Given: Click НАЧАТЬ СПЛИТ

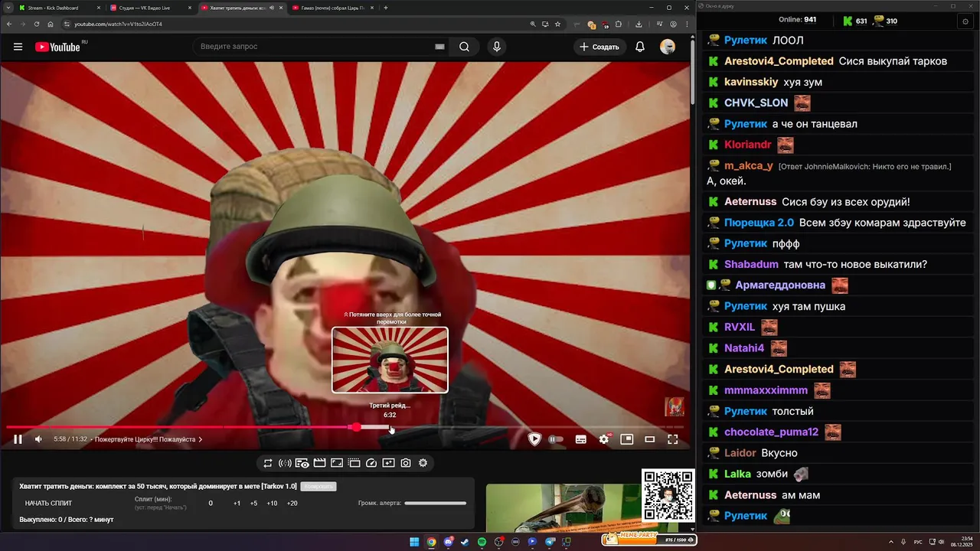Looking at the screenshot, I should [48, 504].
